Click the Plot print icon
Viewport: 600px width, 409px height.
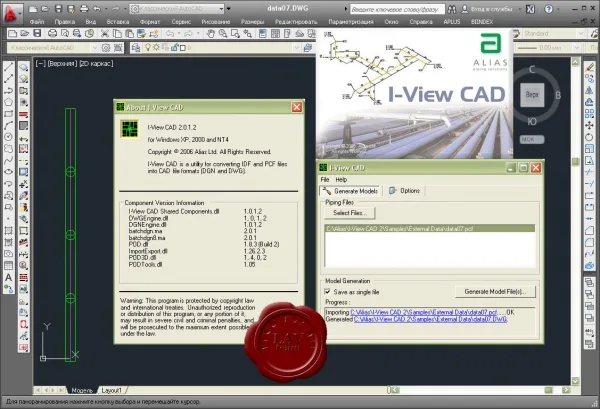(52, 34)
